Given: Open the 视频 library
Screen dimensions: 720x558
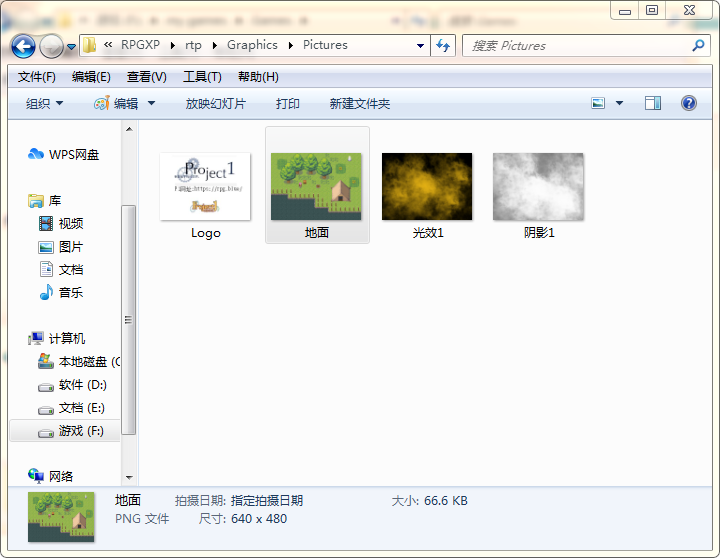Looking at the screenshot, I should pyautogui.click(x=61, y=224).
